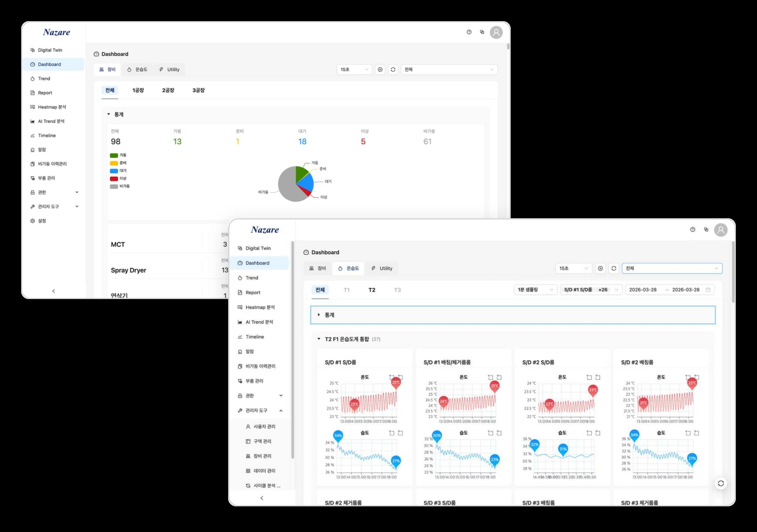Select the T2 tab in the front window

coord(372,290)
